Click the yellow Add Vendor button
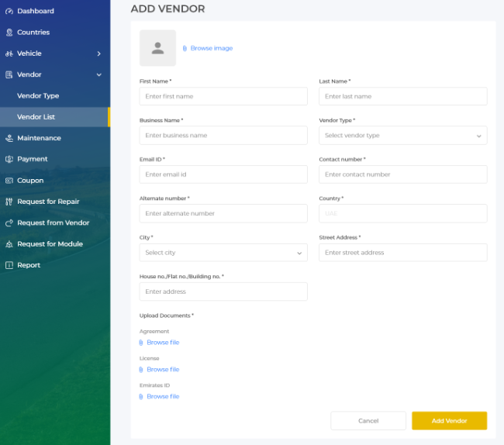This screenshot has height=445, width=504. pos(450,421)
